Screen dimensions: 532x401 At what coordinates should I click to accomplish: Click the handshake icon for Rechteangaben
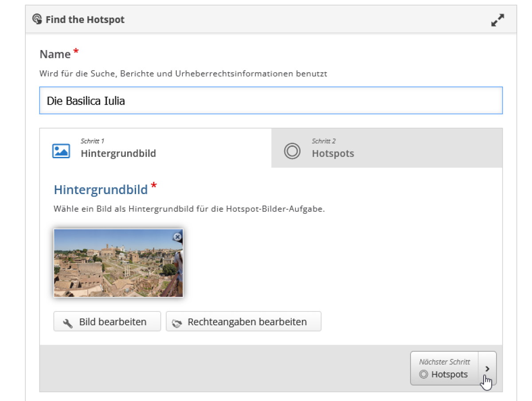pos(177,323)
